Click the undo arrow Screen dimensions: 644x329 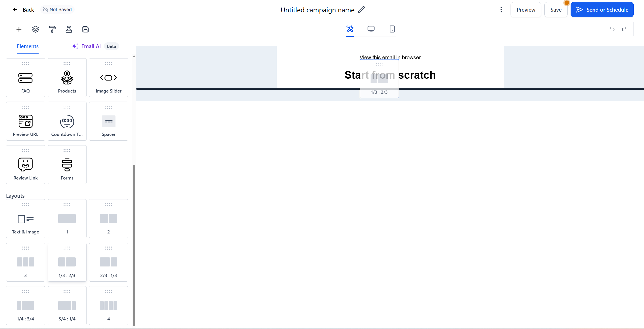click(612, 29)
